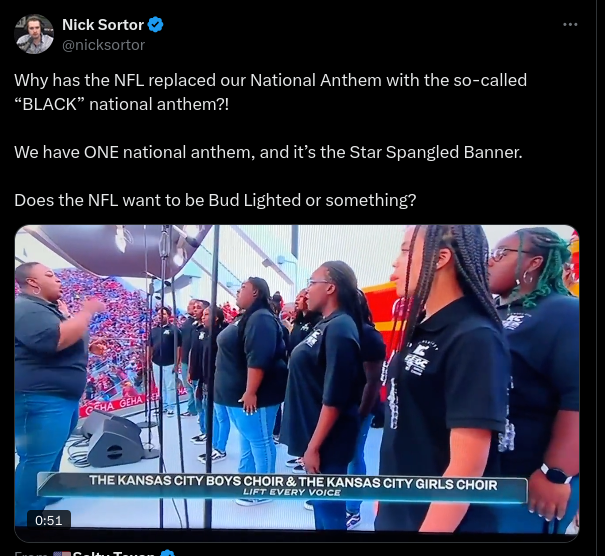The image size is (605, 556).
Task: Click the Nick Sortor display name
Action: tap(103, 25)
